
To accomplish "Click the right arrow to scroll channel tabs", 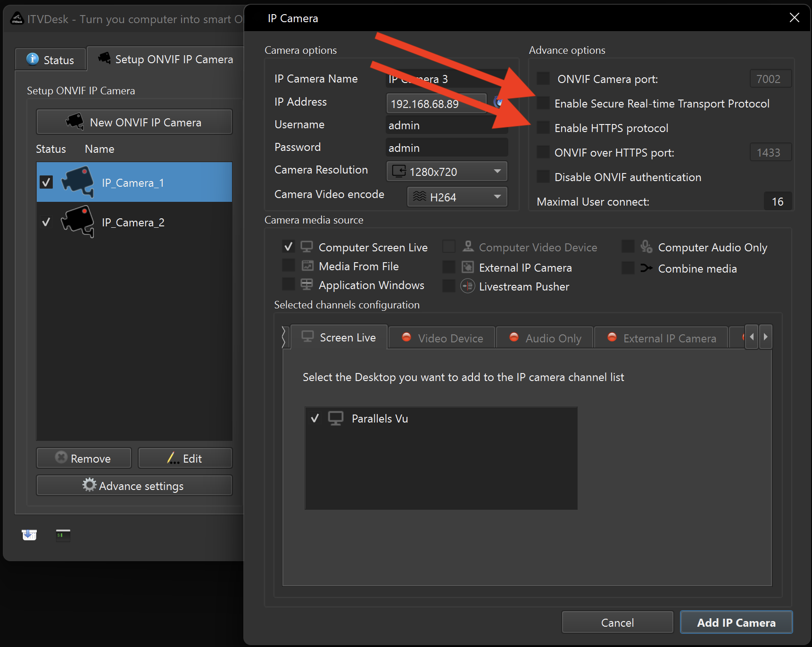I will click(765, 337).
